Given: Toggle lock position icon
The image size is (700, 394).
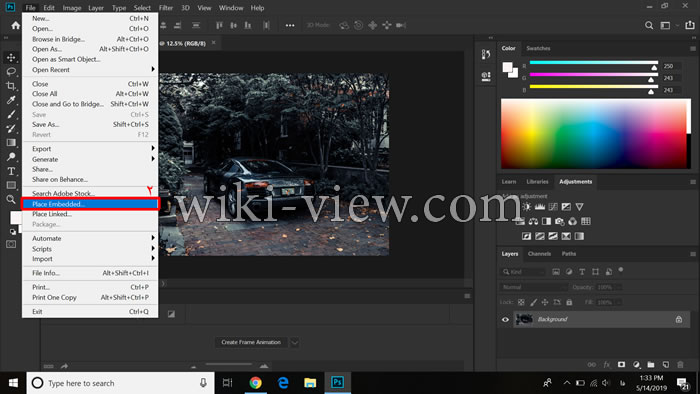Looking at the screenshot, I should 545,302.
